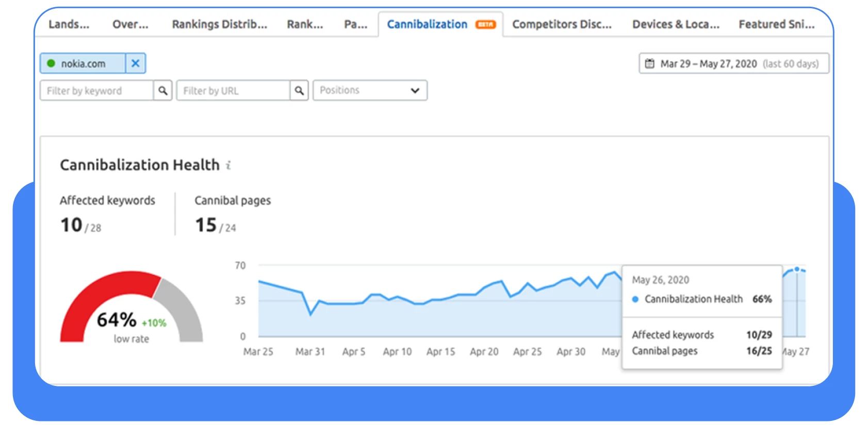Click the tooltip date May 26, 2020
Image resolution: width=868 pixels, height=425 pixels.
coord(661,280)
